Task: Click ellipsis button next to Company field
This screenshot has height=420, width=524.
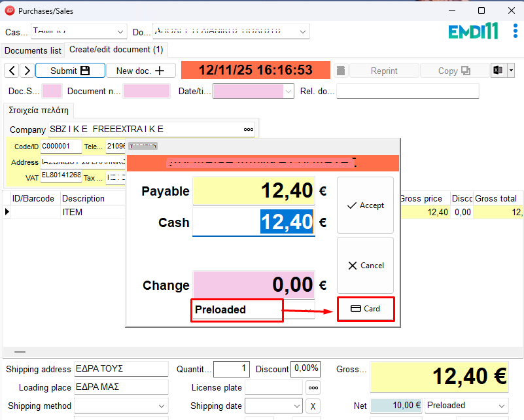Action: 249,130
